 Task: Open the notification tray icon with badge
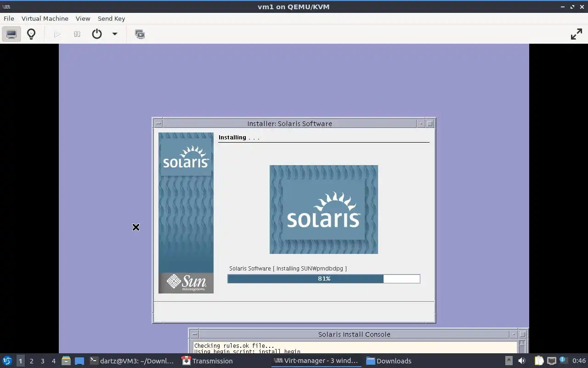[564, 361]
